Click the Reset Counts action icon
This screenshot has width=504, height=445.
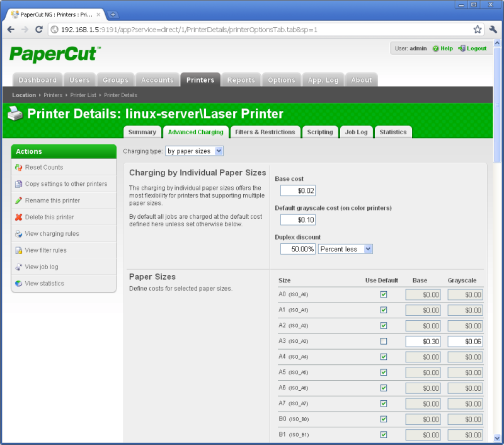pos(18,168)
